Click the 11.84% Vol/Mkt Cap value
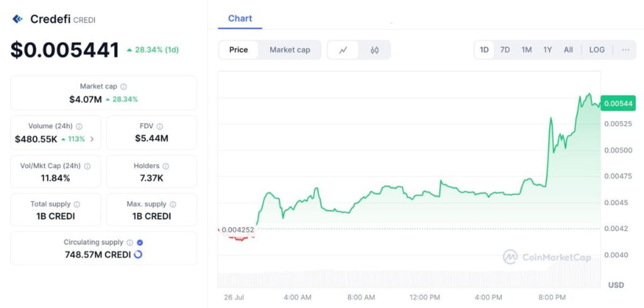 [x=55, y=179]
